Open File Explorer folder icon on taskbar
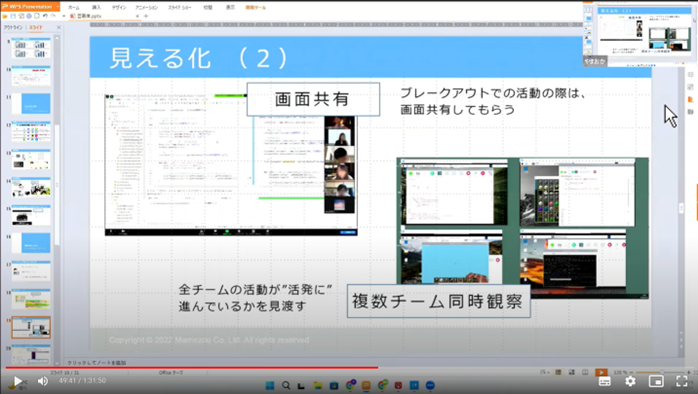Viewport: 698px width, 394px height. pyautogui.click(x=317, y=386)
